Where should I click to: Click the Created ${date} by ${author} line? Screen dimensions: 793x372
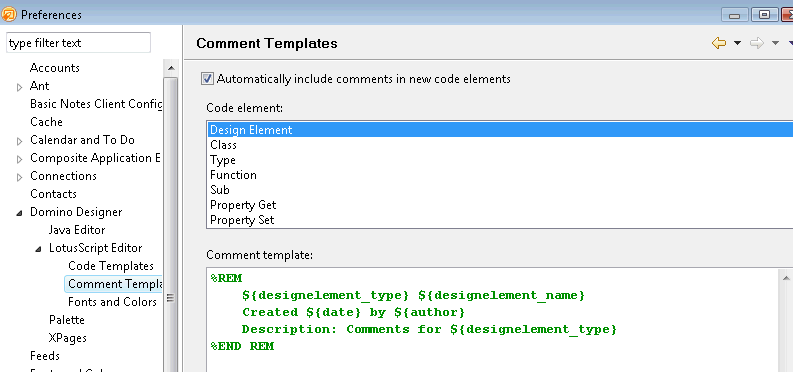tap(353, 312)
